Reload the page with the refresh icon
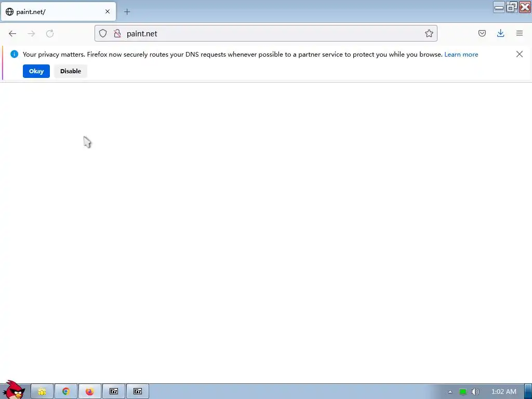Image resolution: width=532 pixels, height=399 pixels. coord(50,34)
